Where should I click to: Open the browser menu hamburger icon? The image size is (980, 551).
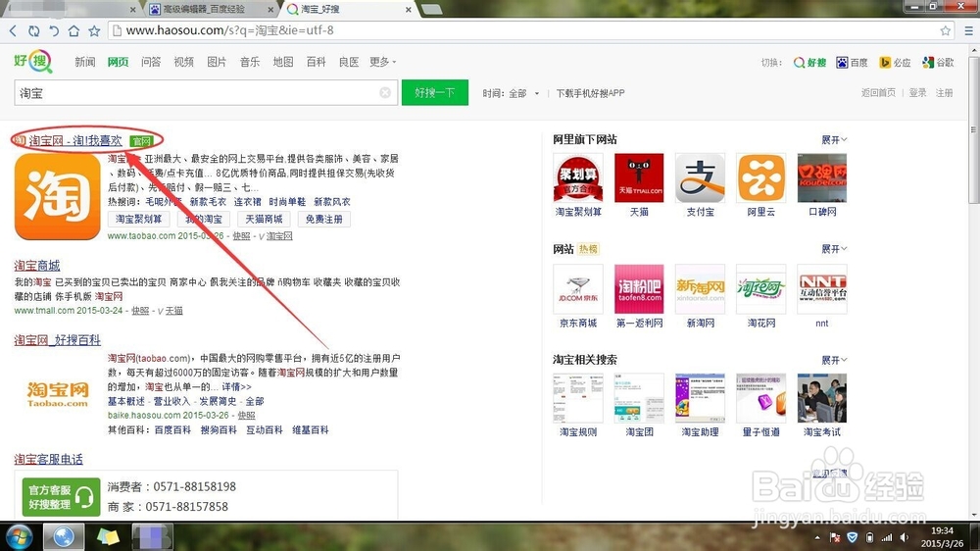pos(969,30)
